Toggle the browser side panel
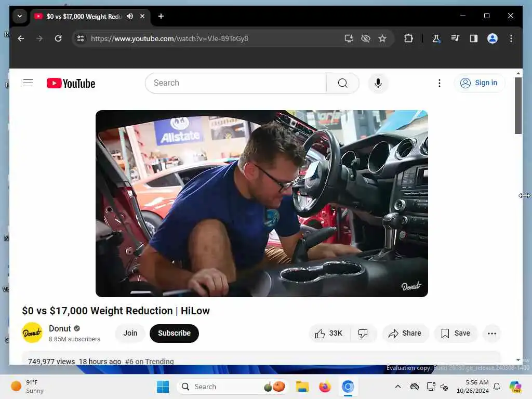Image resolution: width=532 pixels, height=399 pixels. pos(474,38)
